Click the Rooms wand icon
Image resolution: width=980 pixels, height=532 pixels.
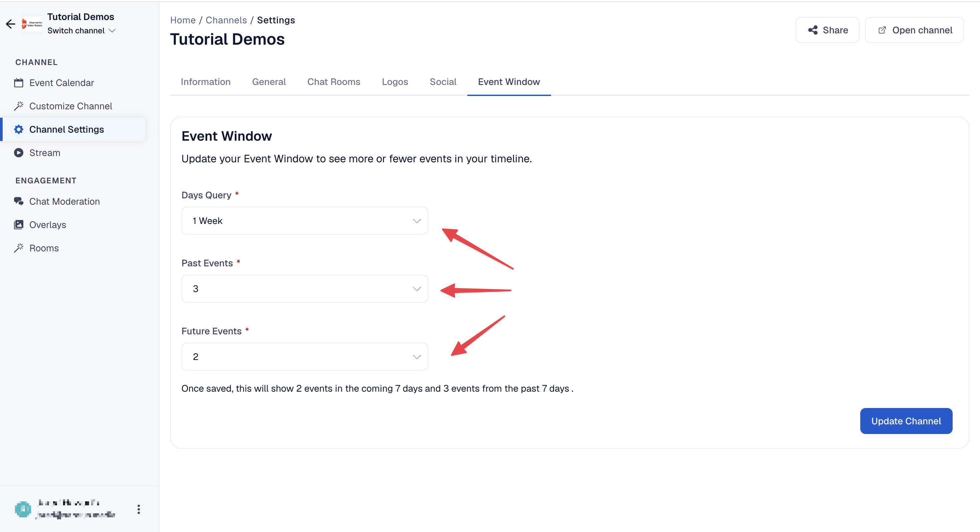click(19, 248)
